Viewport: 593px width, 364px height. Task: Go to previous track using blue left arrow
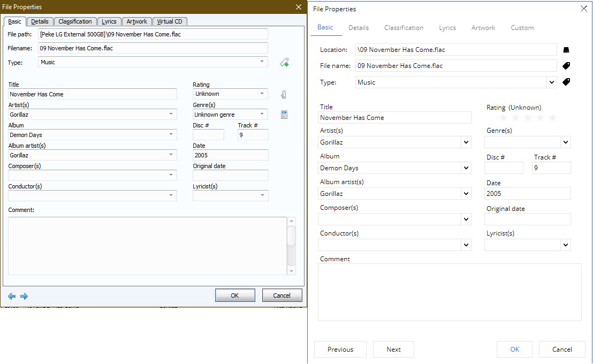tap(12, 296)
